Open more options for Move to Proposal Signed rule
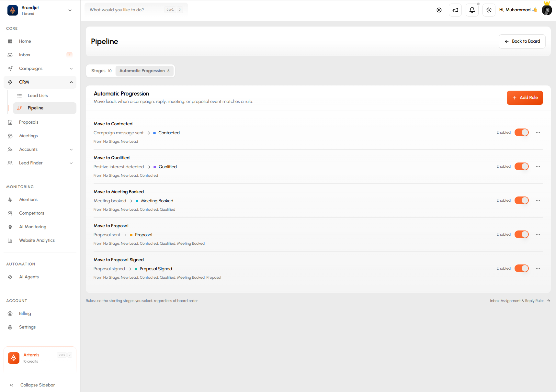Image resolution: width=556 pixels, height=392 pixels. 538,268
